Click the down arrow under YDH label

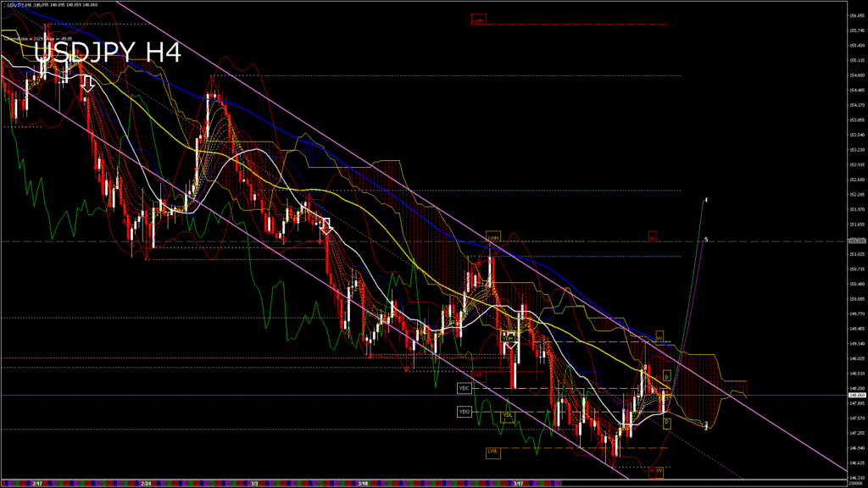511,347
